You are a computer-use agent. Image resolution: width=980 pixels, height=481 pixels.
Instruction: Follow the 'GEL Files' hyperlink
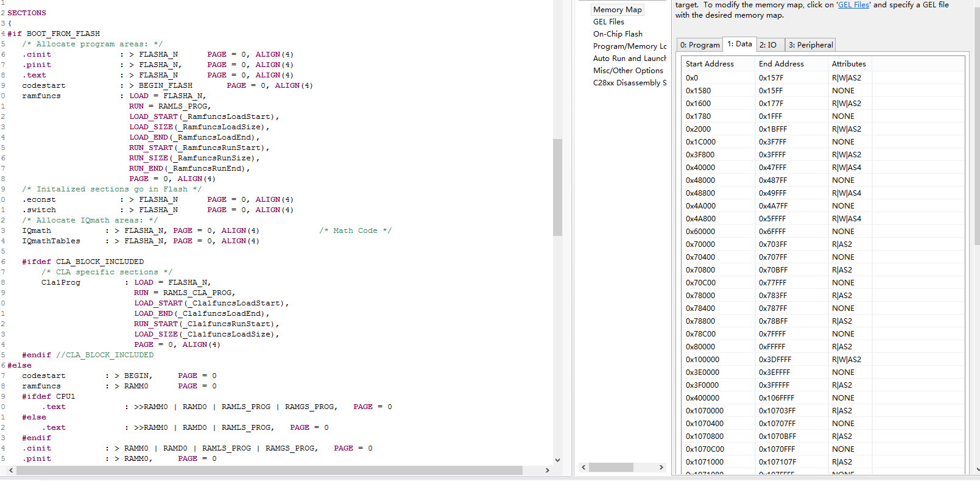pyautogui.click(x=853, y=5)
